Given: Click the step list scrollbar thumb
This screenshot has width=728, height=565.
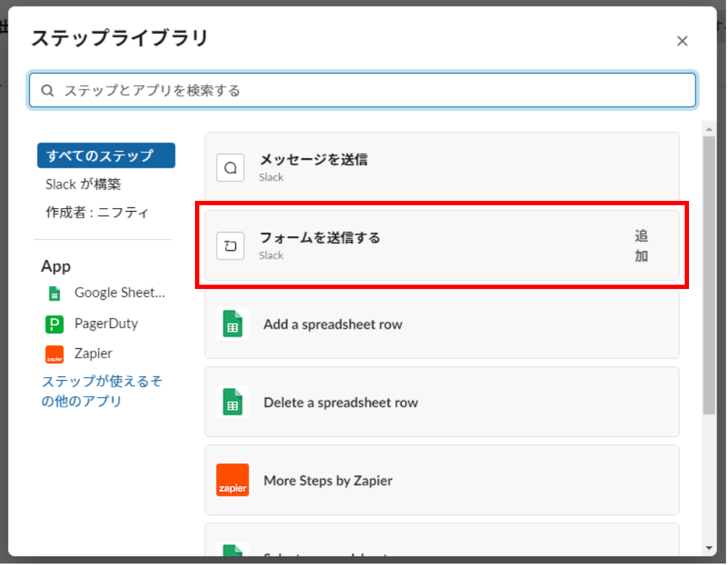Looking at the screenshot, I should 708,275.
